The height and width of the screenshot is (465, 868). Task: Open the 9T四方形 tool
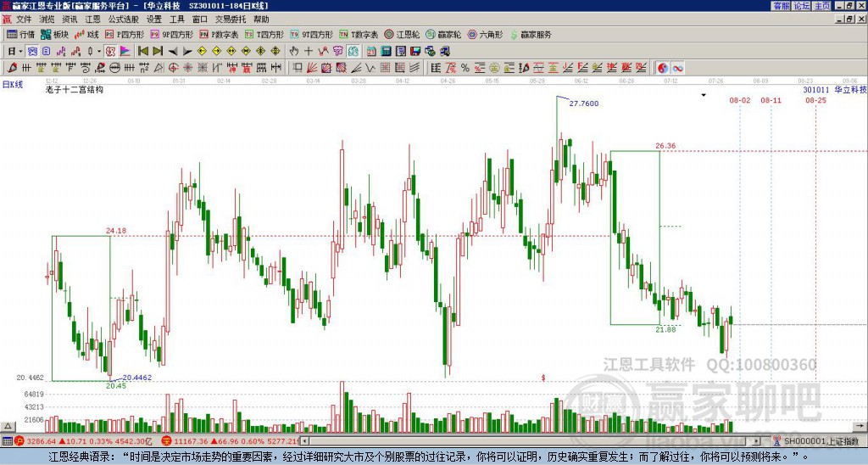click(311, 34)
